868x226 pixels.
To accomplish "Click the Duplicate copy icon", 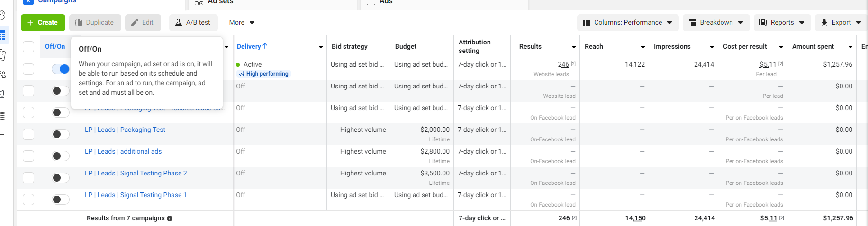I will (79, 23).
